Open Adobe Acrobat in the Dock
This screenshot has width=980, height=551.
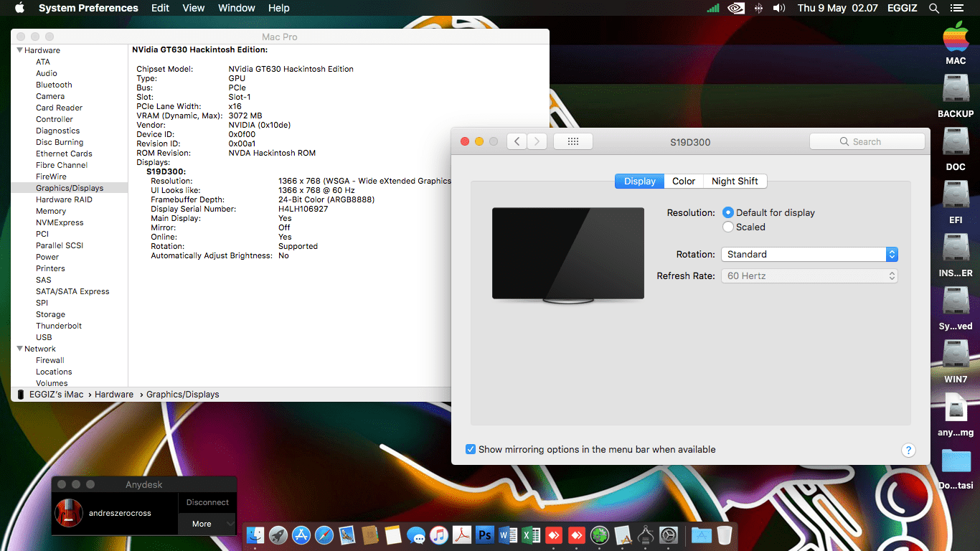pos(462,535)
